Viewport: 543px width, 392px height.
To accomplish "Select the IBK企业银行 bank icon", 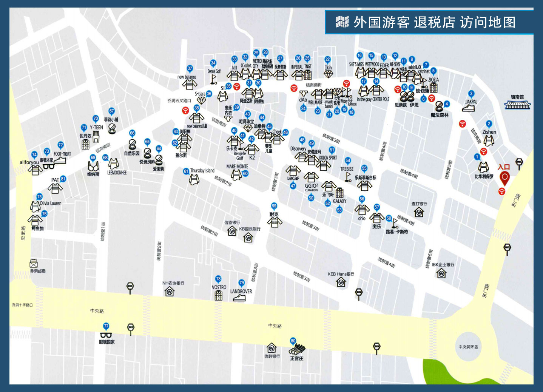I will [x=441, y=273].
